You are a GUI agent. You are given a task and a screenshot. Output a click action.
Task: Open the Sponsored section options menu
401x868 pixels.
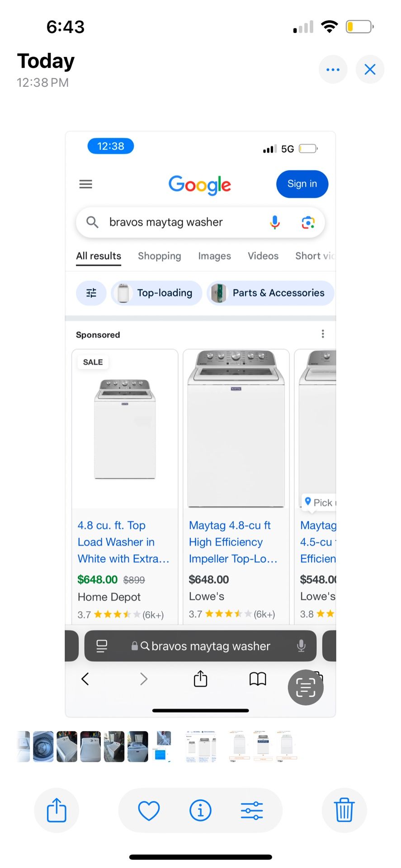tap(323, 334)
